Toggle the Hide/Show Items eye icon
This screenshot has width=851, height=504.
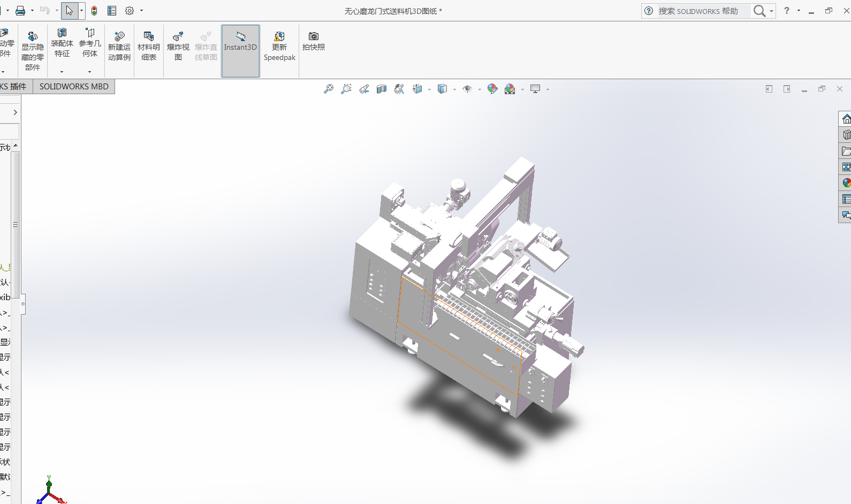[x=467, y=89]
